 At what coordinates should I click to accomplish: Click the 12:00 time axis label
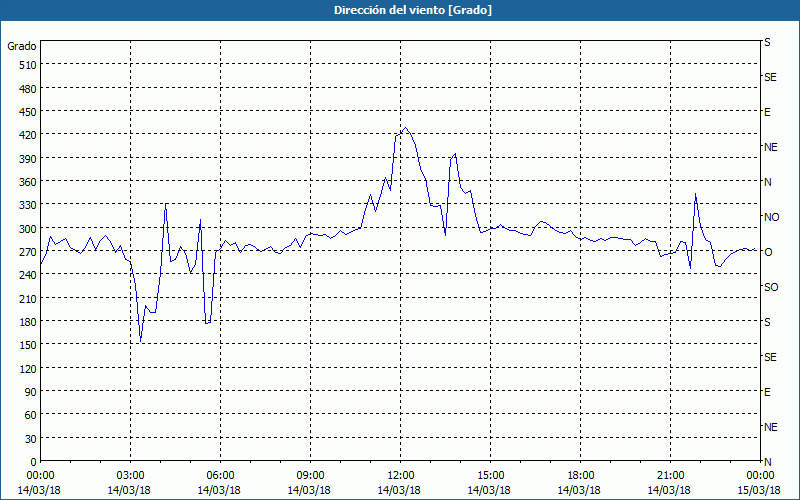[401, 476]
